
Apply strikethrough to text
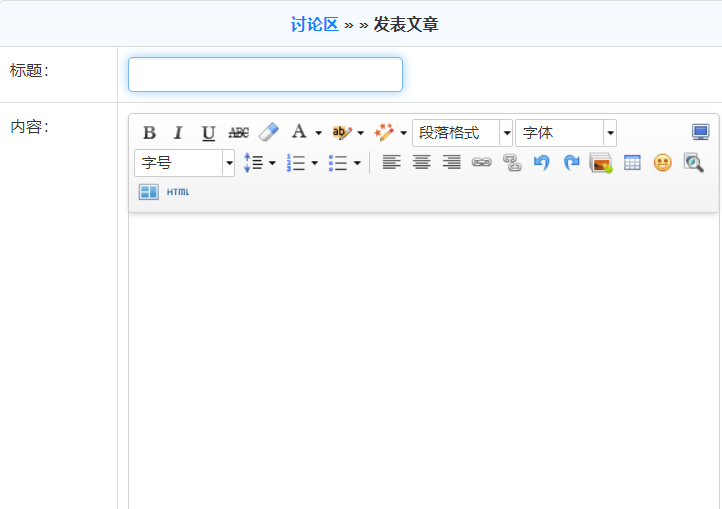point(238,133)
